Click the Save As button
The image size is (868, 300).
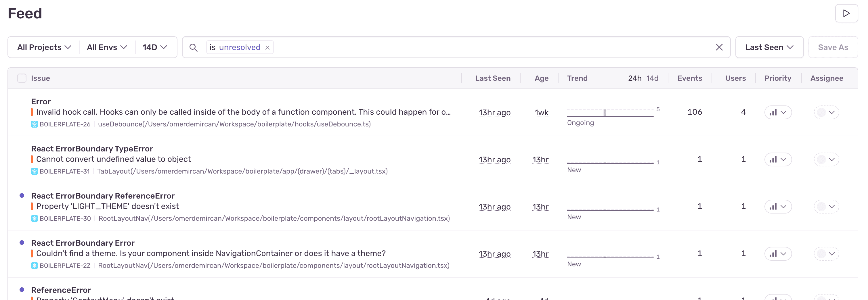(x=833, y=47)
